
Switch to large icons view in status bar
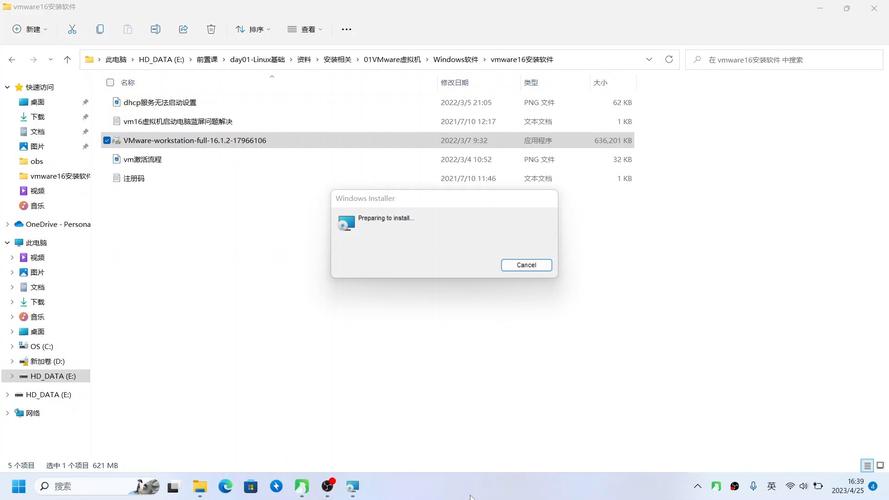click(880, 465)
